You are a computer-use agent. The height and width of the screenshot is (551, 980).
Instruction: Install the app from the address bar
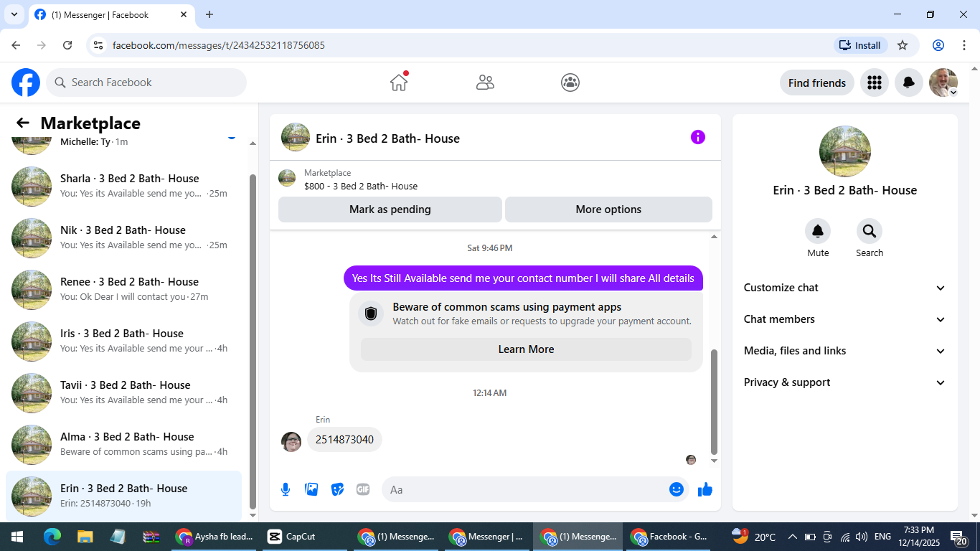(x=861, y=45)
